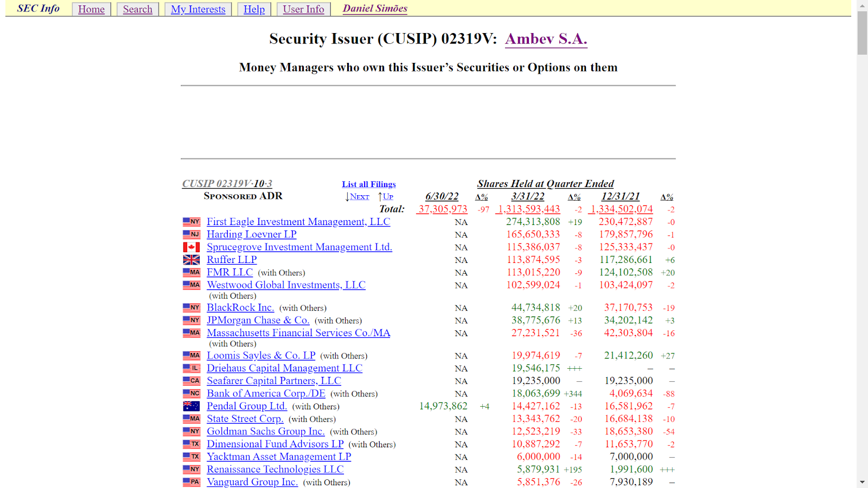Click the Australian flag next to Pendal Group Ltd.
Viewport: 868px width, 488px height.
(192, 406)
